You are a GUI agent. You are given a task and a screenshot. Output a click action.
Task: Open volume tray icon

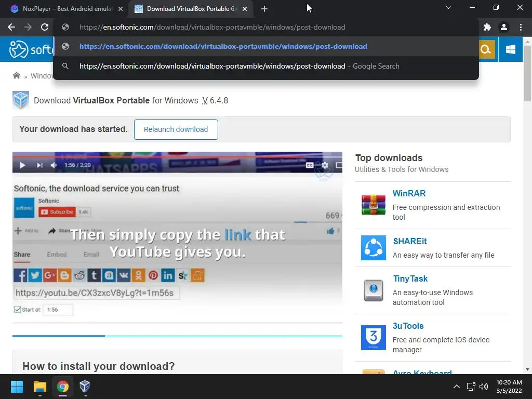(x=484, y=387)
